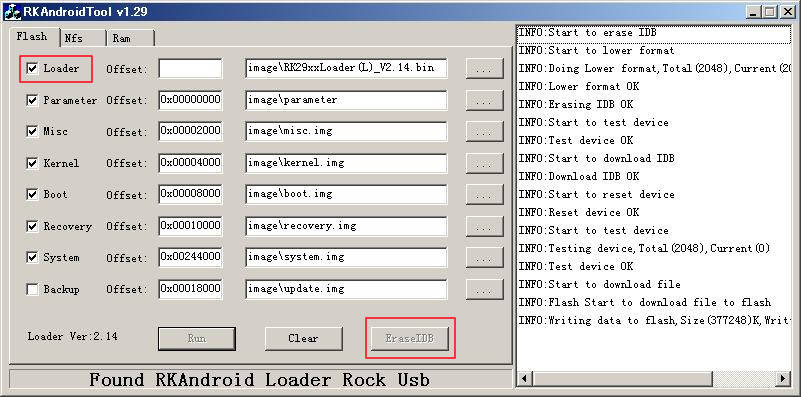Browse for the Recovery image file
This screenshot has height=397, width=801.
[484, 226]
